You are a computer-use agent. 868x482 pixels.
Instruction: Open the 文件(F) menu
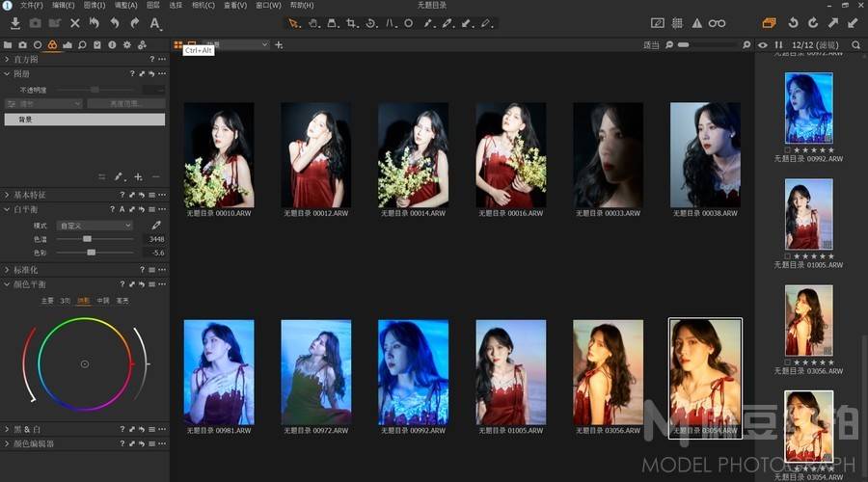(x=31, y=5)
